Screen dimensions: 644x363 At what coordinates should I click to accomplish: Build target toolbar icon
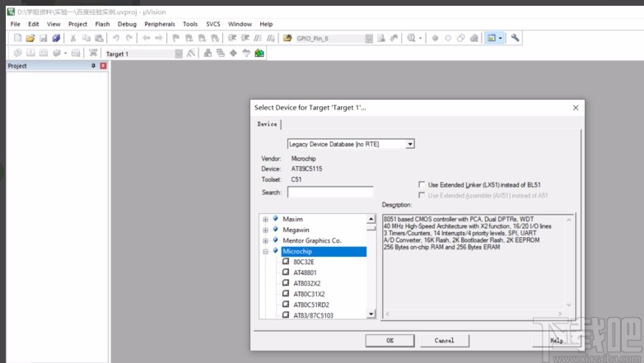30,53
